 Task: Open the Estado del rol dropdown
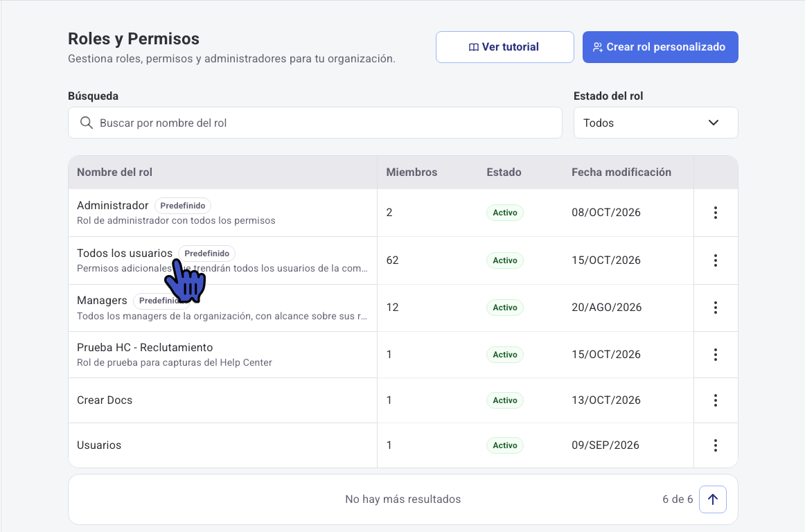(x=655, y=123)
